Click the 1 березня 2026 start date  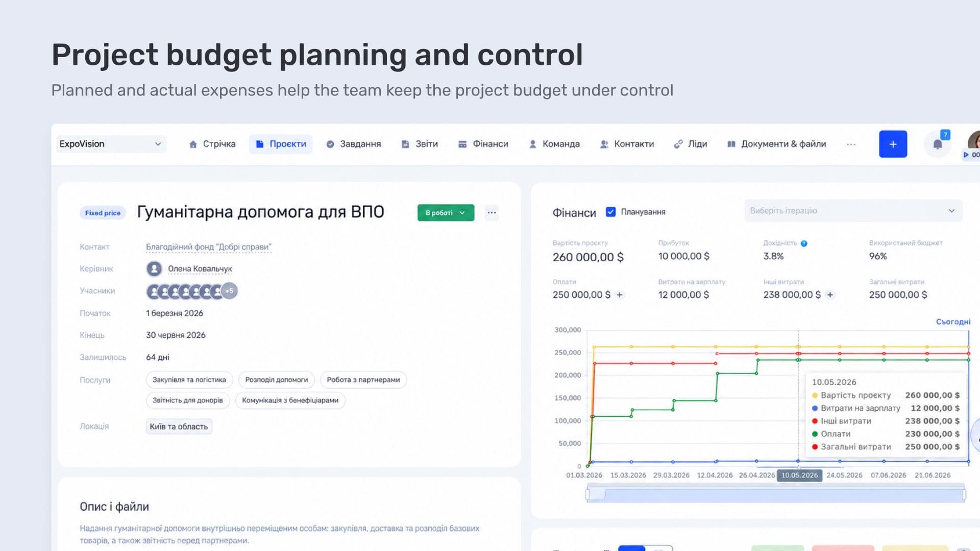(x=175, y=313)
